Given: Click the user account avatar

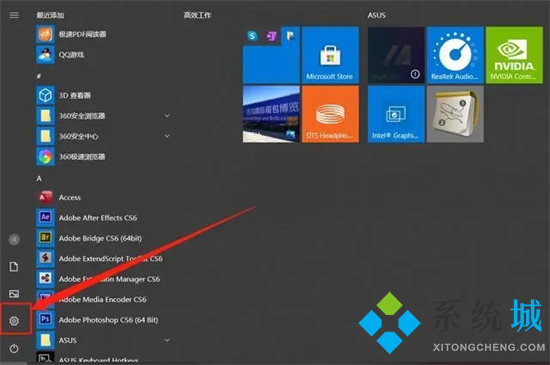Looking at the screenshot, I should tap(14, 240).
